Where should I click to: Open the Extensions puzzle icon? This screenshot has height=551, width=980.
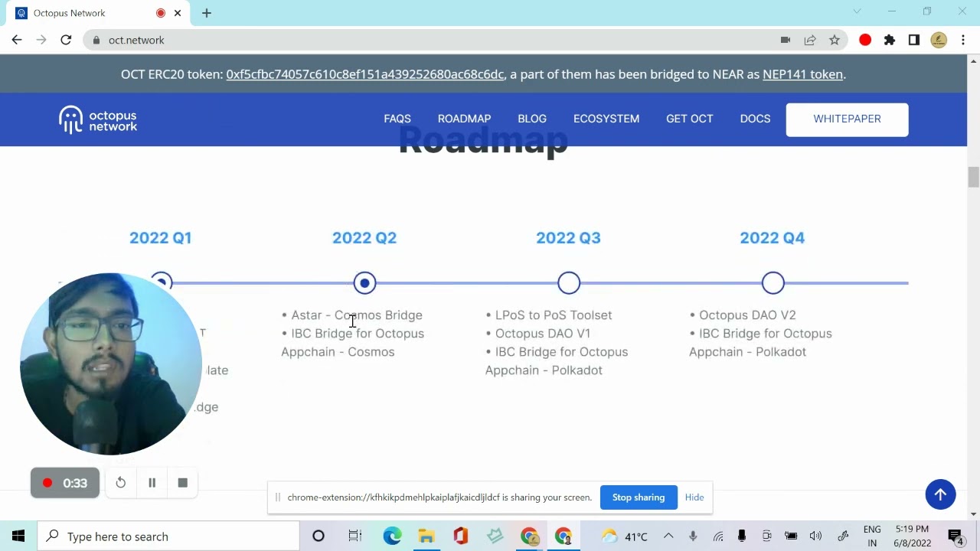click(890, 40)
